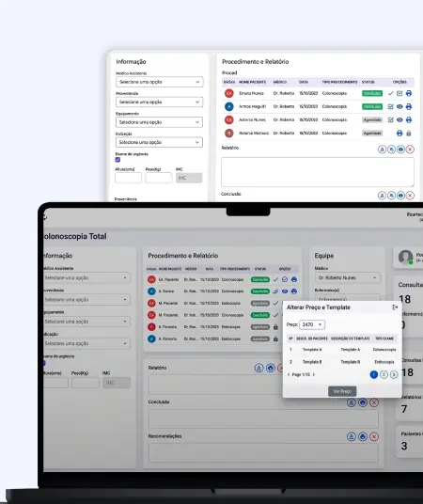The image size is (423, 504).
Task: Click the Altura input field in the upper panel
Action: click(128, 178)
